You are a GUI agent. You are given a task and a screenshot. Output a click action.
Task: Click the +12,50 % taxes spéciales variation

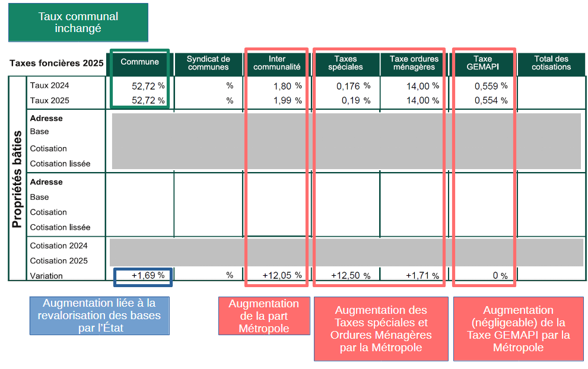(x=350, y=275)
